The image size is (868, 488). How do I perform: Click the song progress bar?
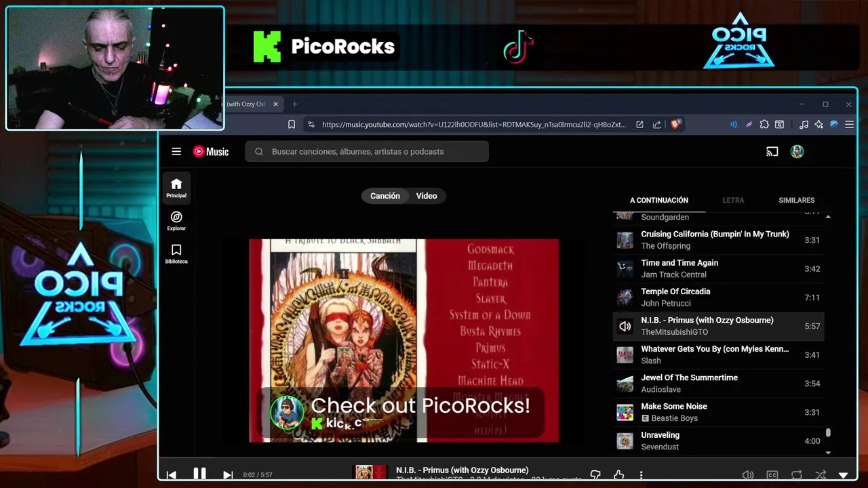(508, 457)
